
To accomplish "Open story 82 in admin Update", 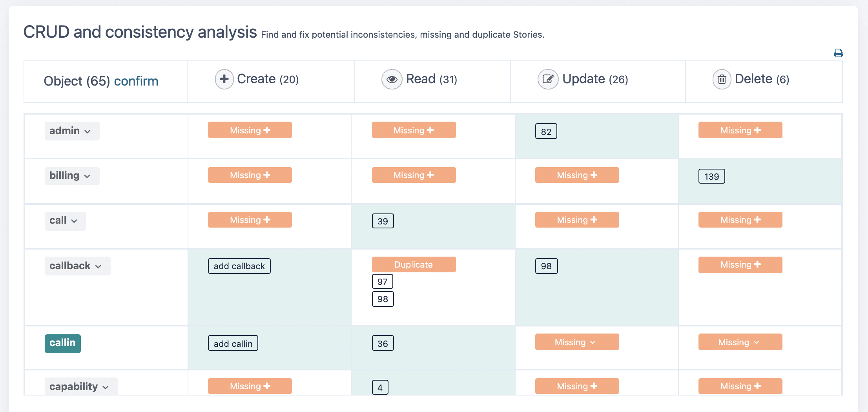I will click(x=546, y=131).
